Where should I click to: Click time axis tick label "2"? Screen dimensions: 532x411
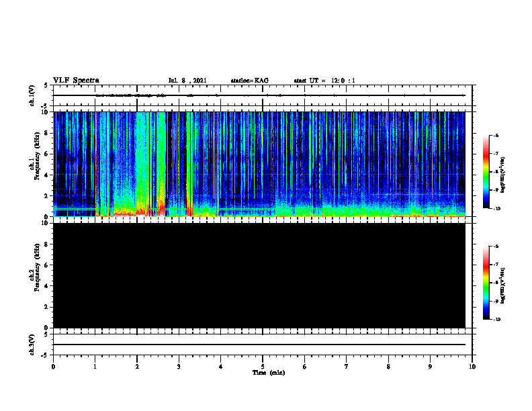tap(137, 367)
